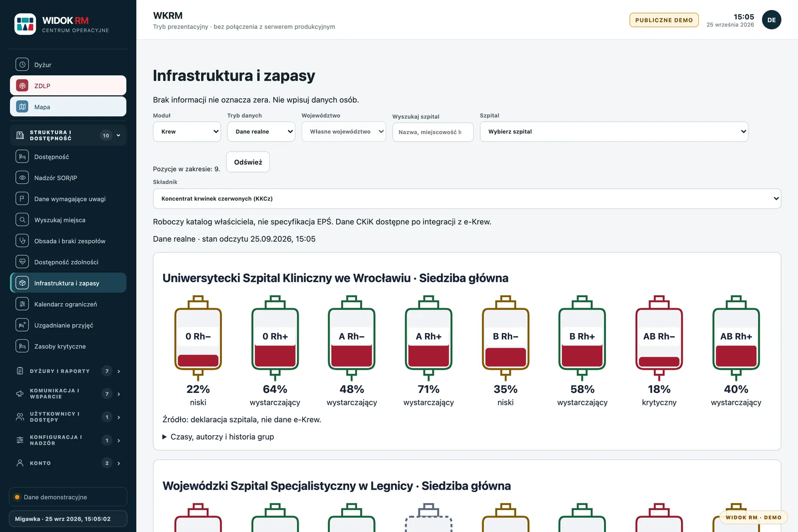Open the Moduł dropdown set to Krew
Screen dimensions: 798x532
tap(187, 132)
